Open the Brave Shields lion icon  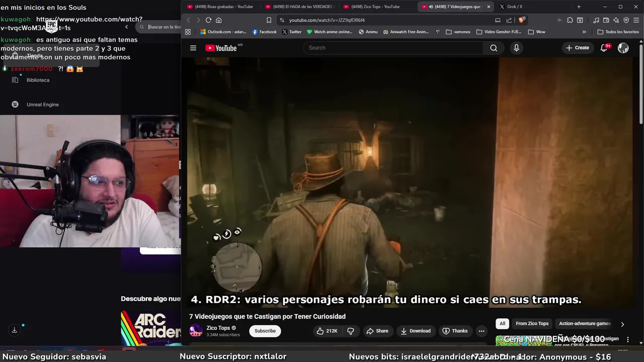click(522, 20)
